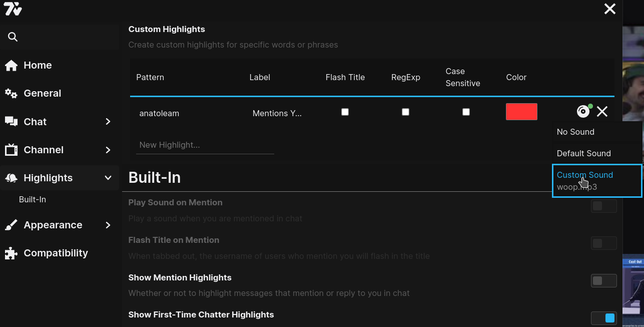The image size is (644, 327).
Task: Enable Show Mention Highlights switch
Action: (x=604, y=280)
